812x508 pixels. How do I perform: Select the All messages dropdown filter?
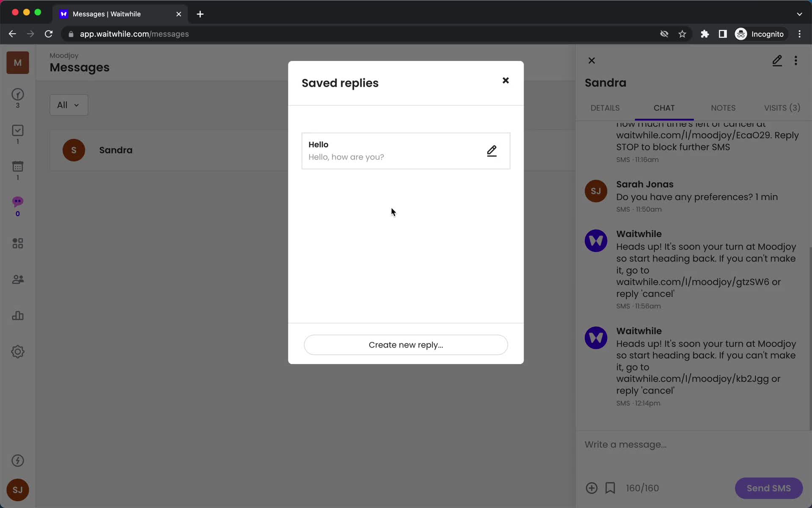point(67,105)
